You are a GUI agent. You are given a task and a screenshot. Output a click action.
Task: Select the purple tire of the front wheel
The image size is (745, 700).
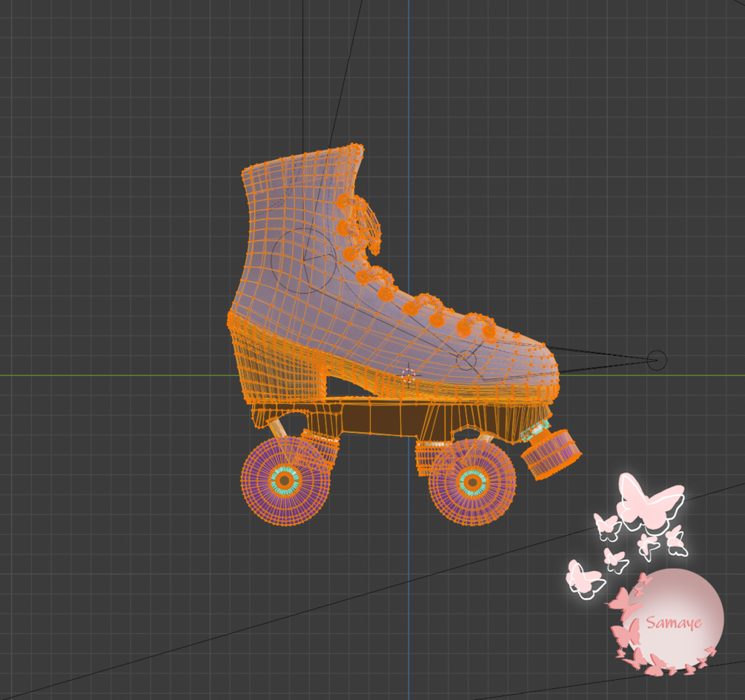tap(472, 482)
